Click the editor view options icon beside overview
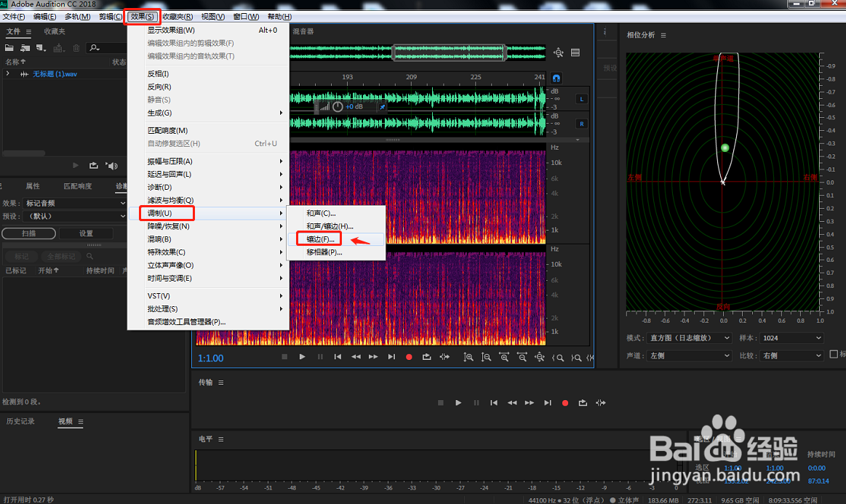 pos(575,52)
